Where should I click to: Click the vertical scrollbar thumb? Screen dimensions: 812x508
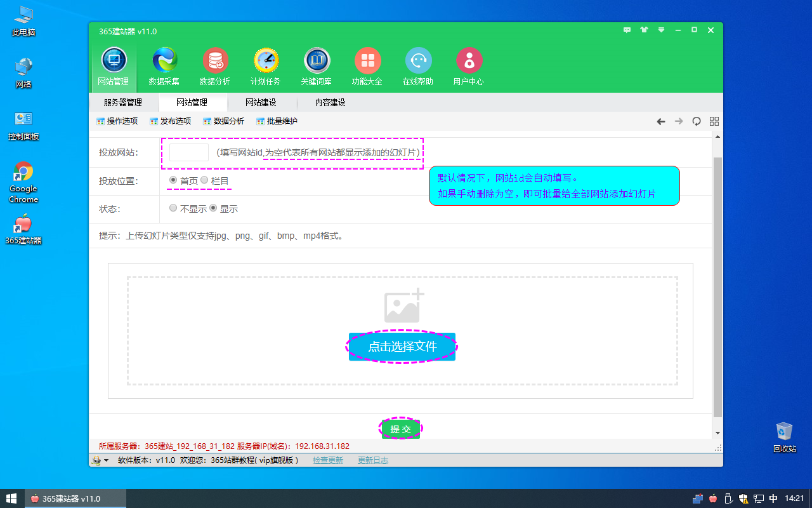(x=717, y=287)
